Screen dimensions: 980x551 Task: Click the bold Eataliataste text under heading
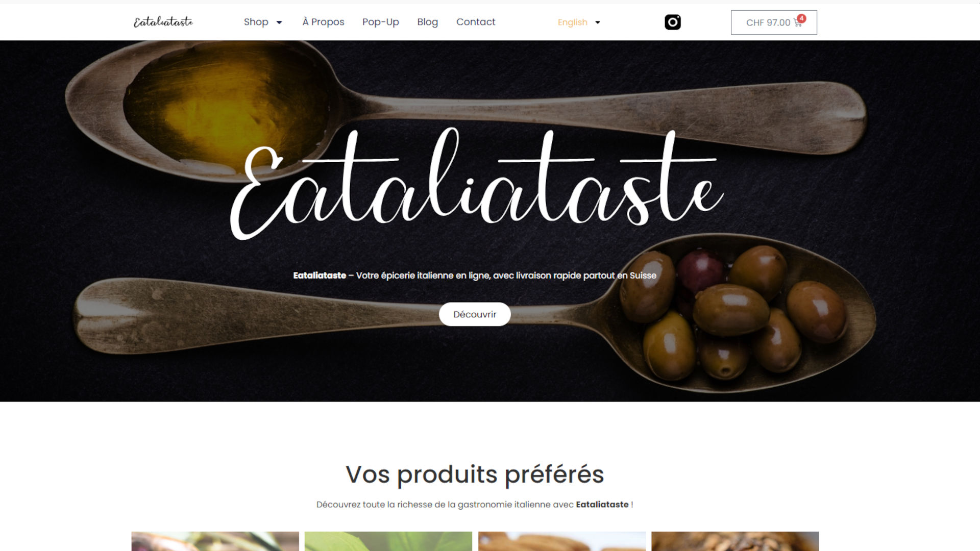point(602,505)
